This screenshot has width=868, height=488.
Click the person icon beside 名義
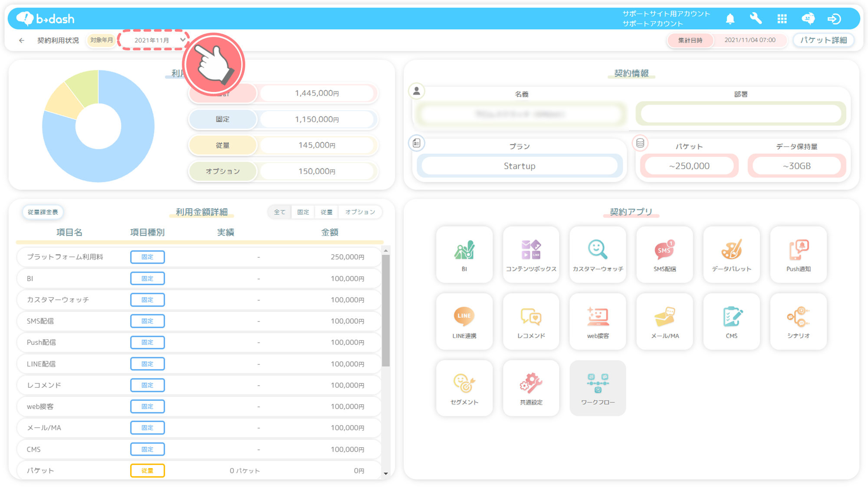point(417,91)
